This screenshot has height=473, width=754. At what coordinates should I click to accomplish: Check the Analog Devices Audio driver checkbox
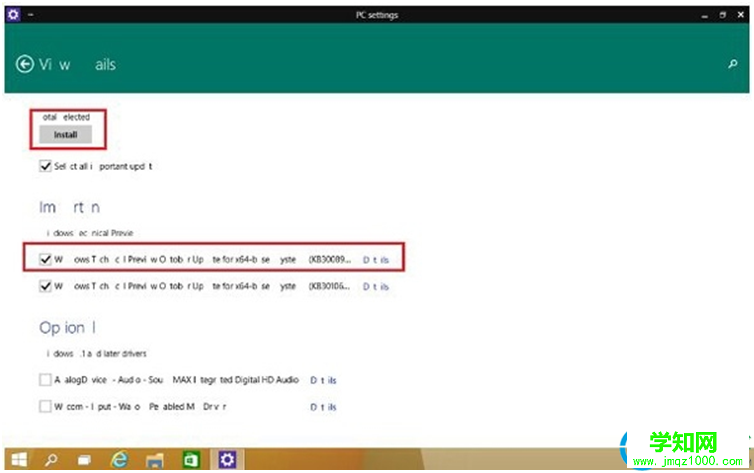(x=45, y=380)
